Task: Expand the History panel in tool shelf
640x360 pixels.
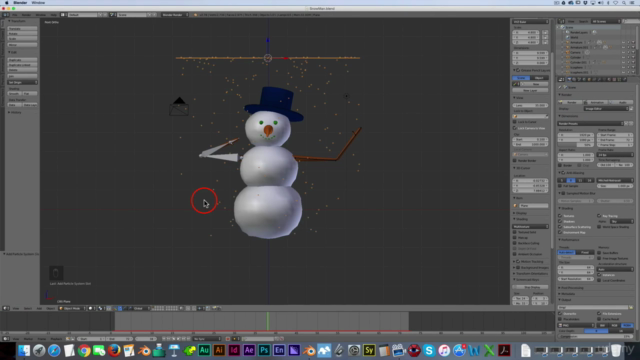Action: 15,112
